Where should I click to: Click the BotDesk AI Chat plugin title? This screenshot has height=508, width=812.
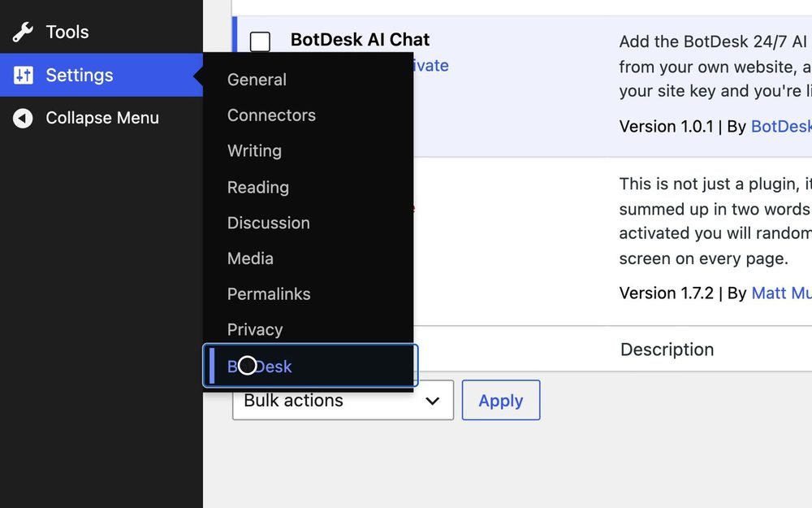click(x=360, y=40)
